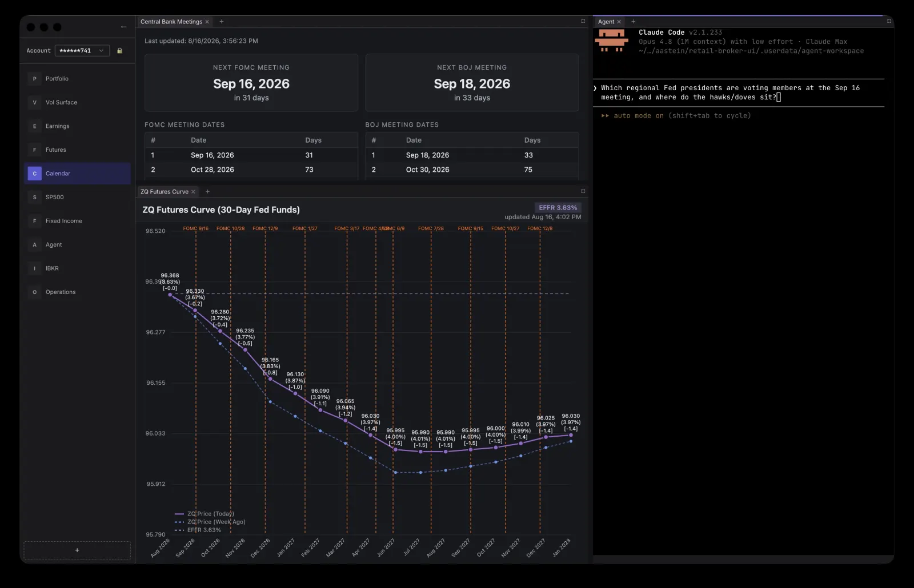
Task: Close the Agent terminal tab
Action: pos(619,22)
